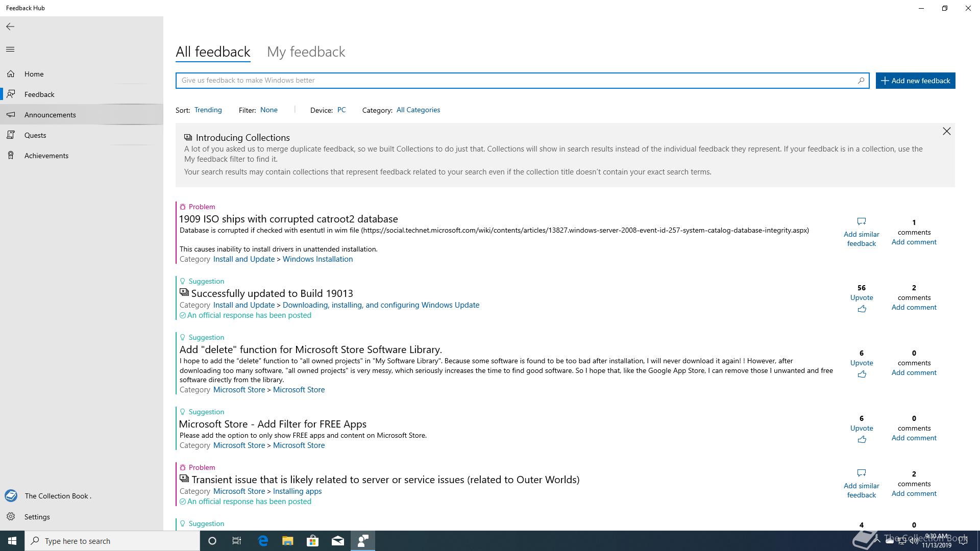Upvote the delete function suggestion thumbs-up
This screenshot has height=551, width=980.
tap(862, 374)
